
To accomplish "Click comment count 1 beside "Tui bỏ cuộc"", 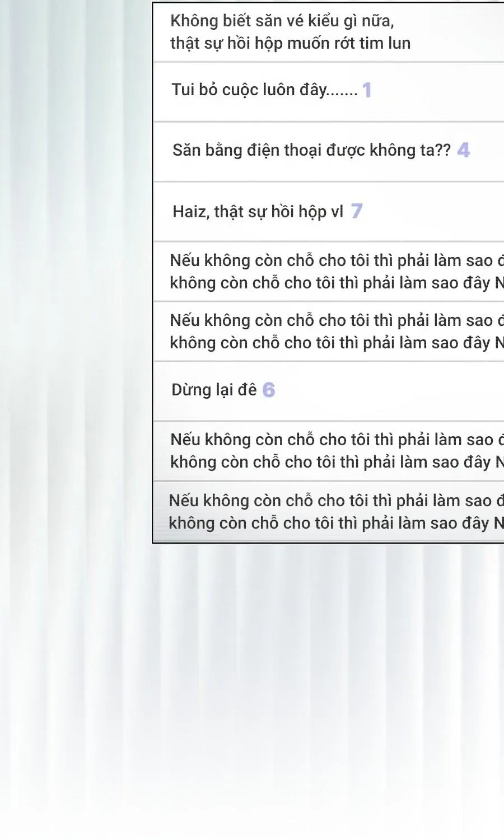I will click(367, 90).
